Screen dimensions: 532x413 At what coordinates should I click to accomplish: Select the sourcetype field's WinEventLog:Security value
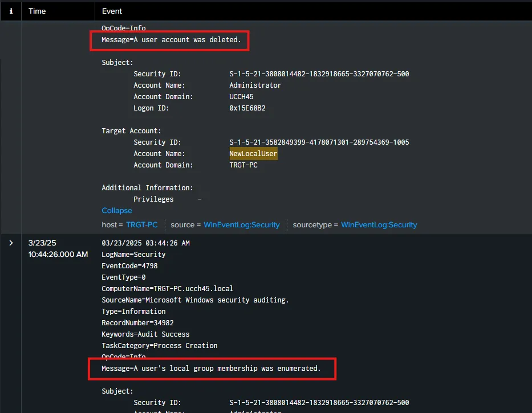tap(379, 225)
